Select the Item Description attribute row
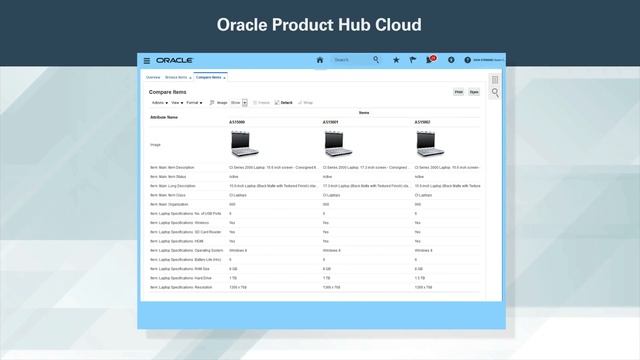 point(172,168)
